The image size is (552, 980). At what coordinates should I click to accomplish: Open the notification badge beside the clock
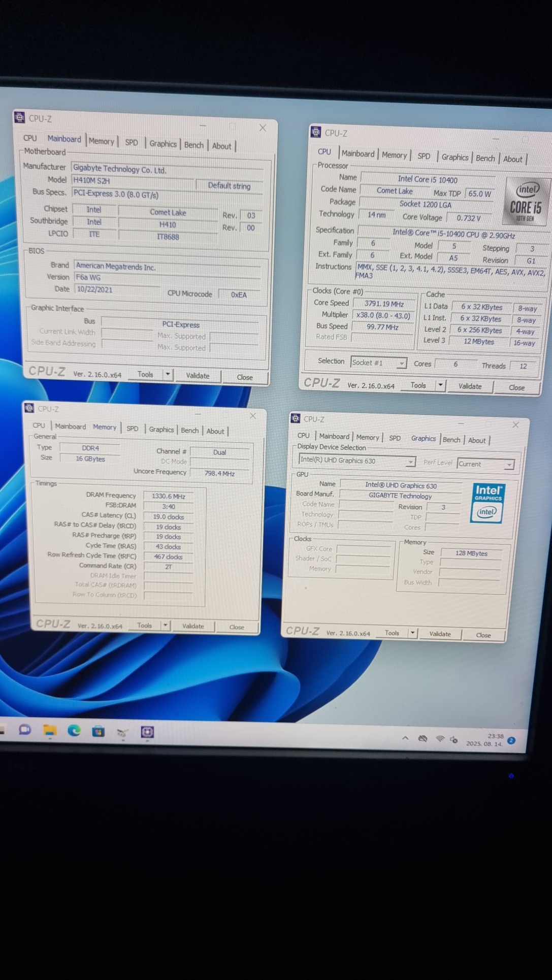(511, 740)
